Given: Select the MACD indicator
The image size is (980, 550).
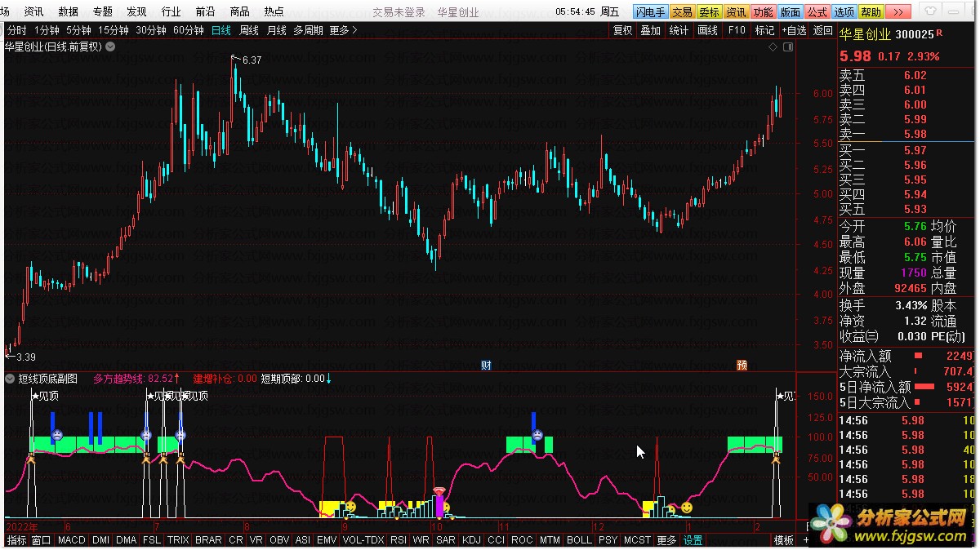Looking at the screenshot, I should click(71, 540).
